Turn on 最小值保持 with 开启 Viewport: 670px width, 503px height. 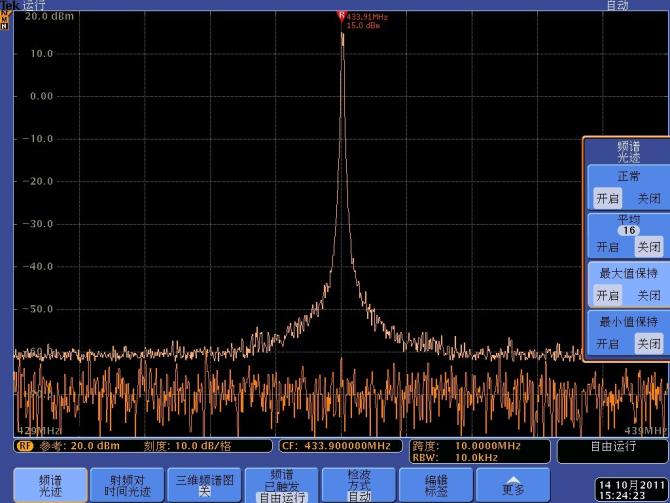[x=608, y=344]
